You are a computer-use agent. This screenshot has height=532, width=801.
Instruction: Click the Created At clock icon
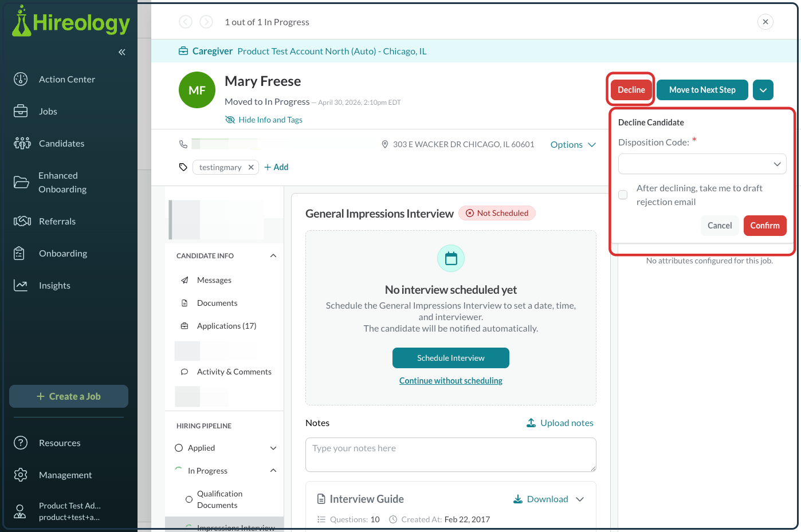tap(393, 519)
